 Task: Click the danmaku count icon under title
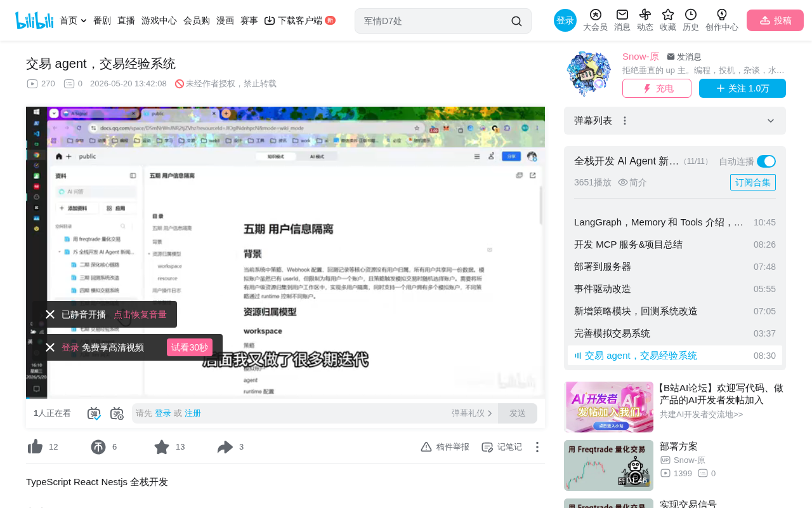69,84
